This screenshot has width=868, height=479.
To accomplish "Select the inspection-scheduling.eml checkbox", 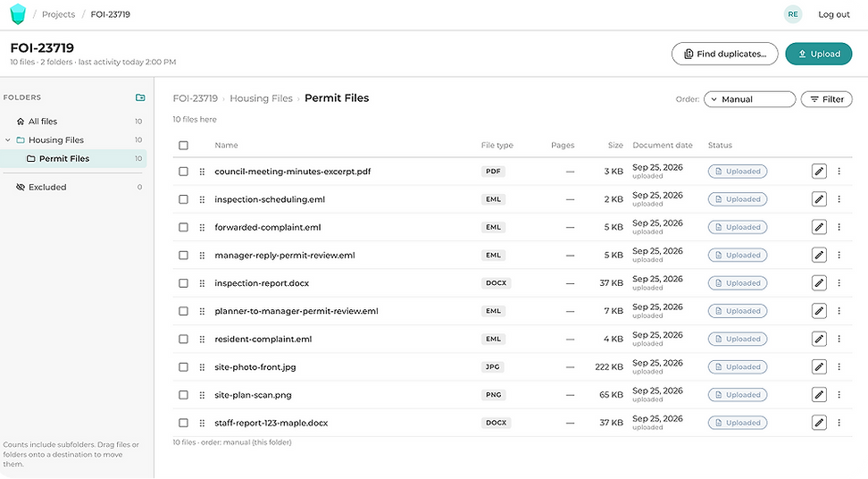I will pyautogui.click(x=183, y=199).
